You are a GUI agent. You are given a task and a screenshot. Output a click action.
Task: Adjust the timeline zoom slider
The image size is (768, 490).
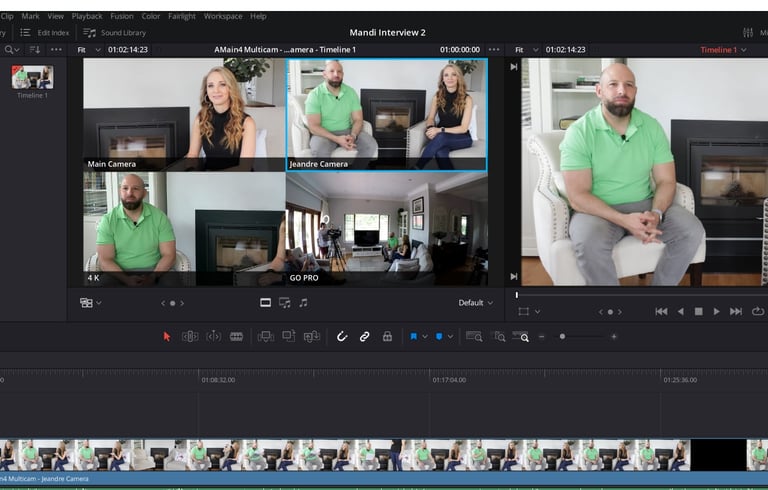pos(563,337)
